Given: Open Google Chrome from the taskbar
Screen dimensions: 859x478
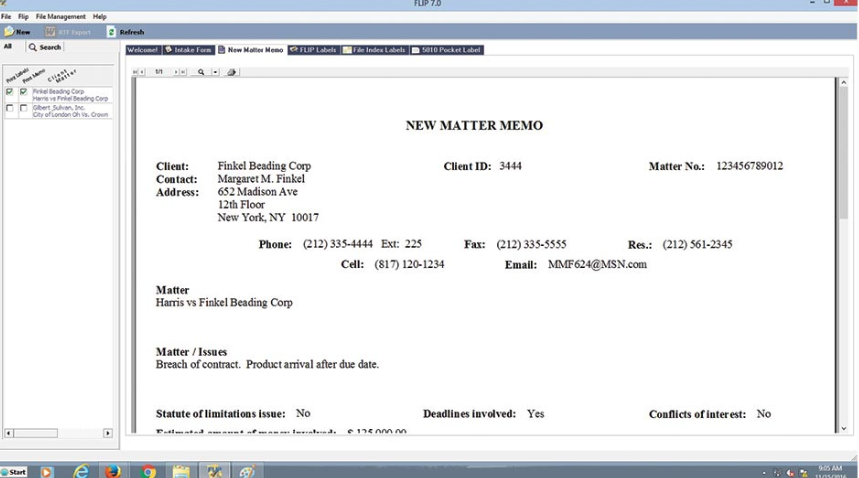Looking at the screenshot, I should (x=147, y=471).
